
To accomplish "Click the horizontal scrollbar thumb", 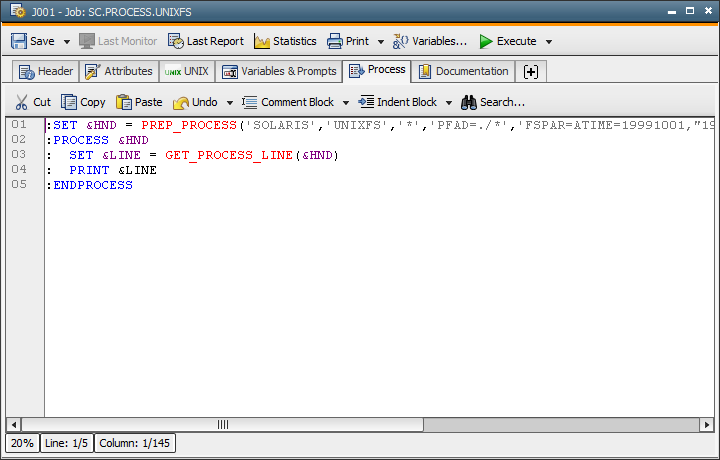I will coord(222,424).
